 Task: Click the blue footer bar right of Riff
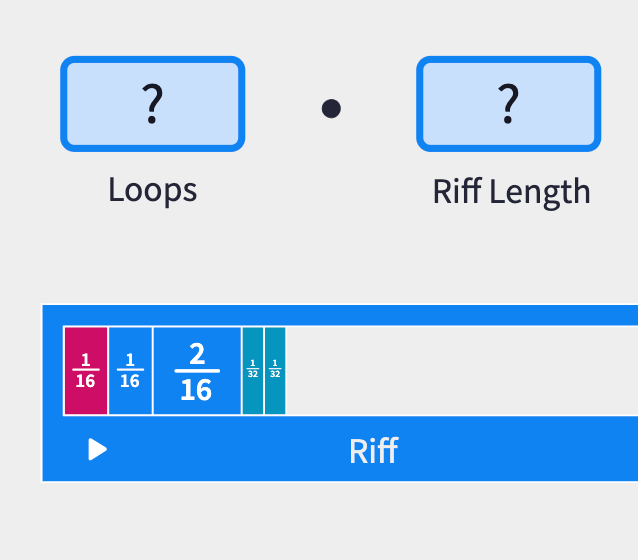[520, 450]
